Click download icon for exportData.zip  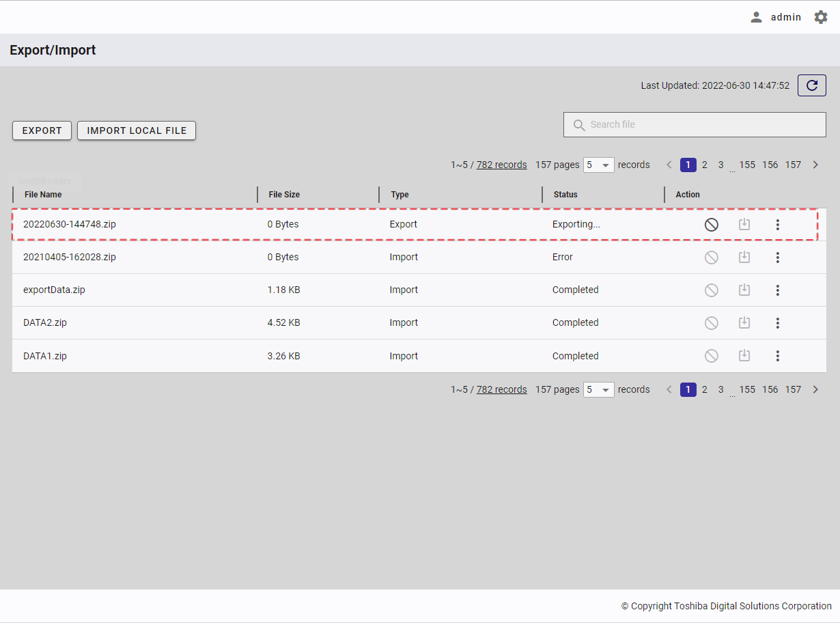(x=744, y=290)
